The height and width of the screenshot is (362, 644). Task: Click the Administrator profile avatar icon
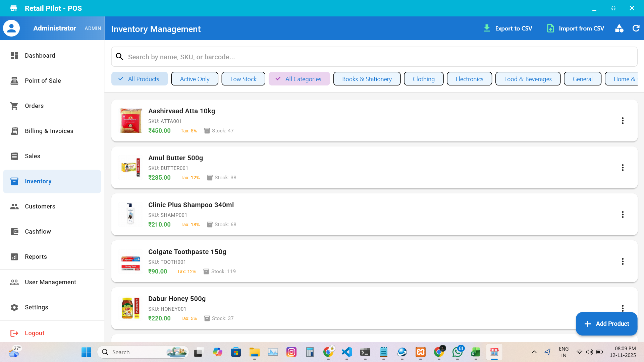click(x=11, y=28)
